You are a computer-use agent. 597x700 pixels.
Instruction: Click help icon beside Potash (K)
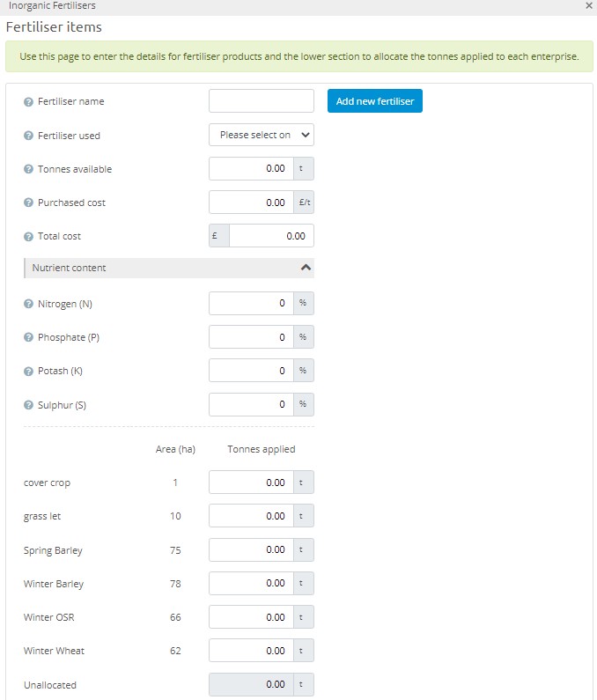point(28,372)
